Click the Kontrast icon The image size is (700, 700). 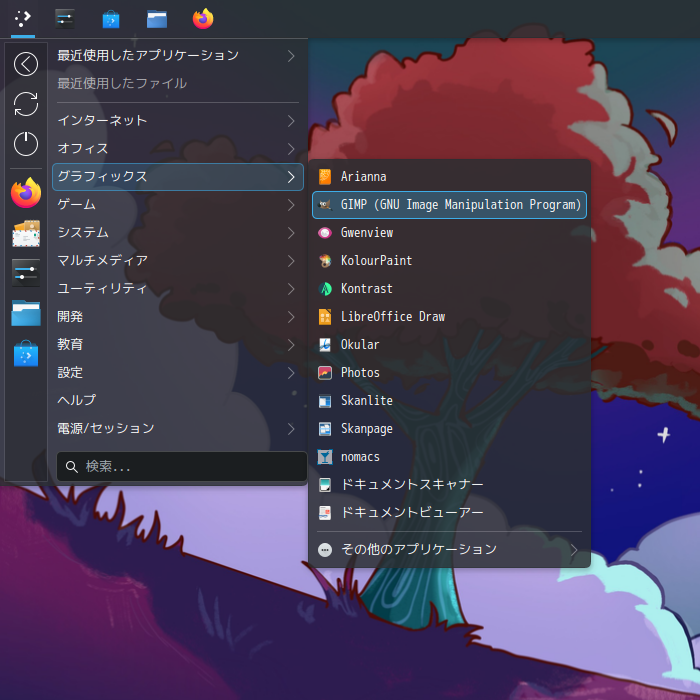pos(325,289)
